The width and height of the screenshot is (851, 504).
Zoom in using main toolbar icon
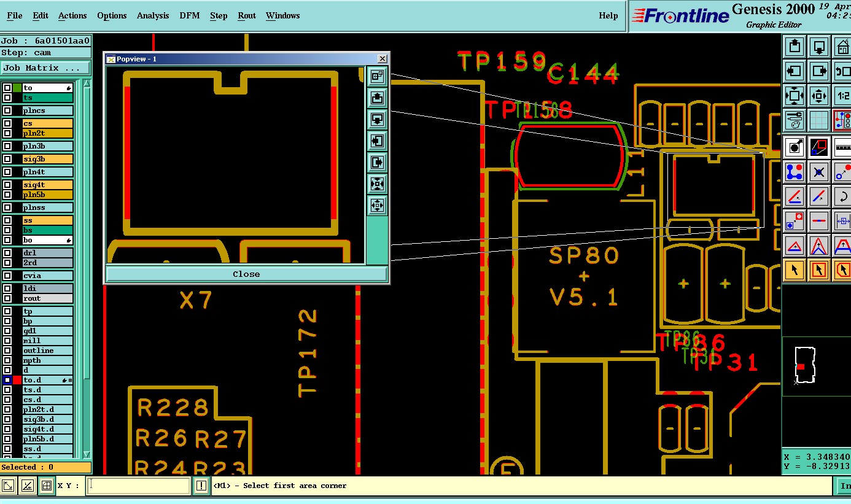795,95
